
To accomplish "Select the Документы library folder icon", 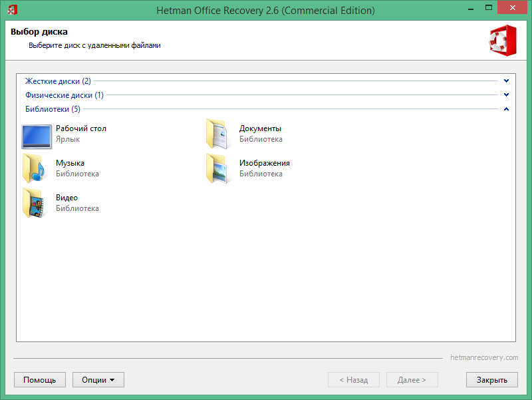I will click(x=217, y=134).
